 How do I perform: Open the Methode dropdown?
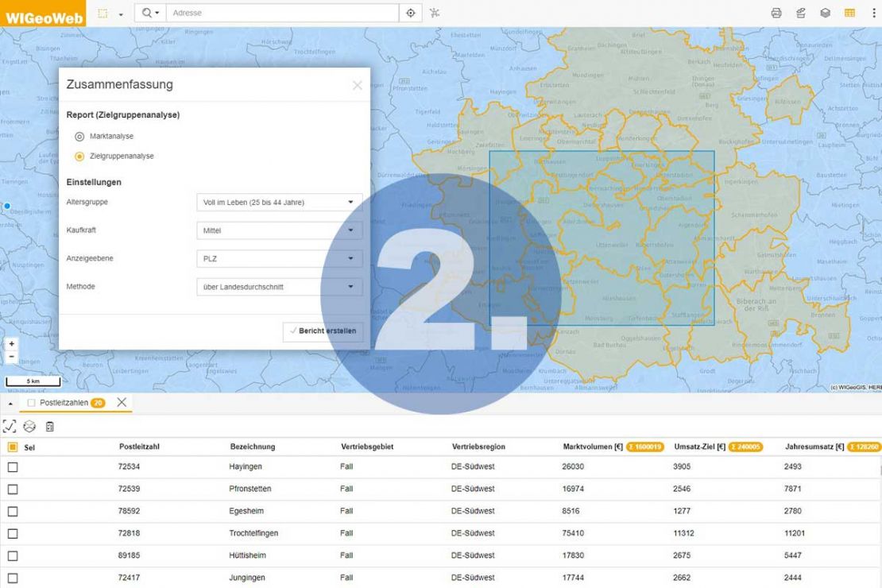(279, 286)
